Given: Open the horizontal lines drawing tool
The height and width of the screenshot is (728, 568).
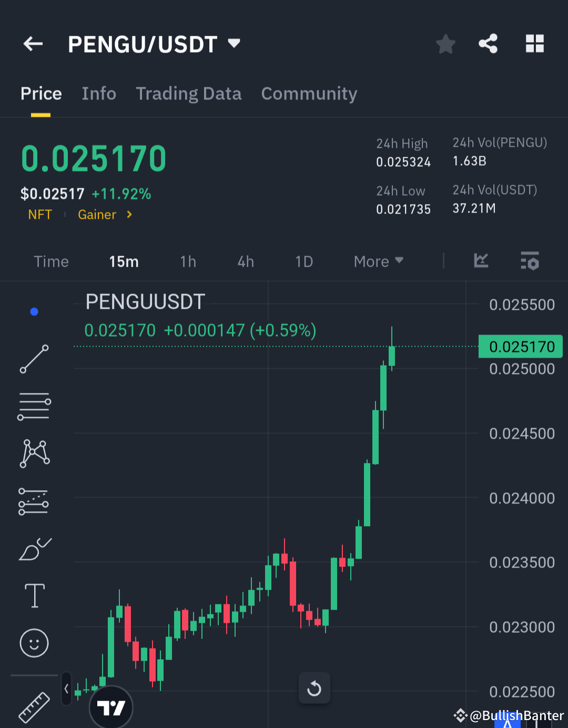Looking at the screenshot, I should click(34, 406).
